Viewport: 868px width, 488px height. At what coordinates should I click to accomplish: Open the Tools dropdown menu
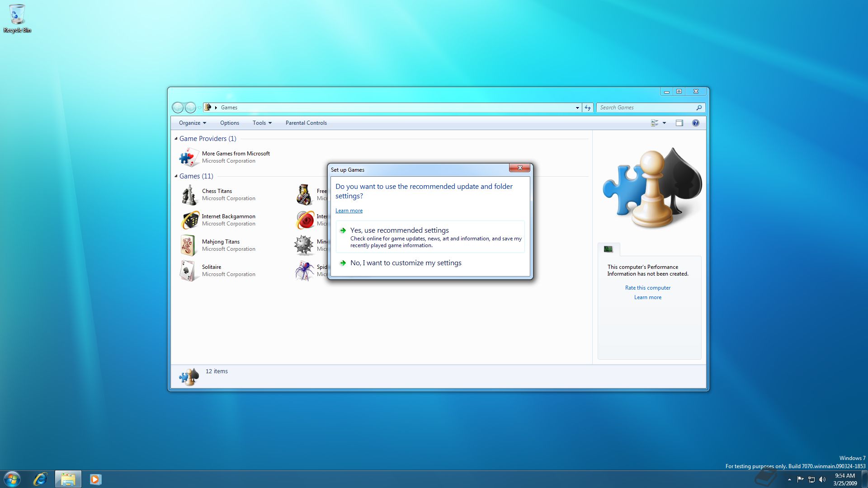pos(262,123)
